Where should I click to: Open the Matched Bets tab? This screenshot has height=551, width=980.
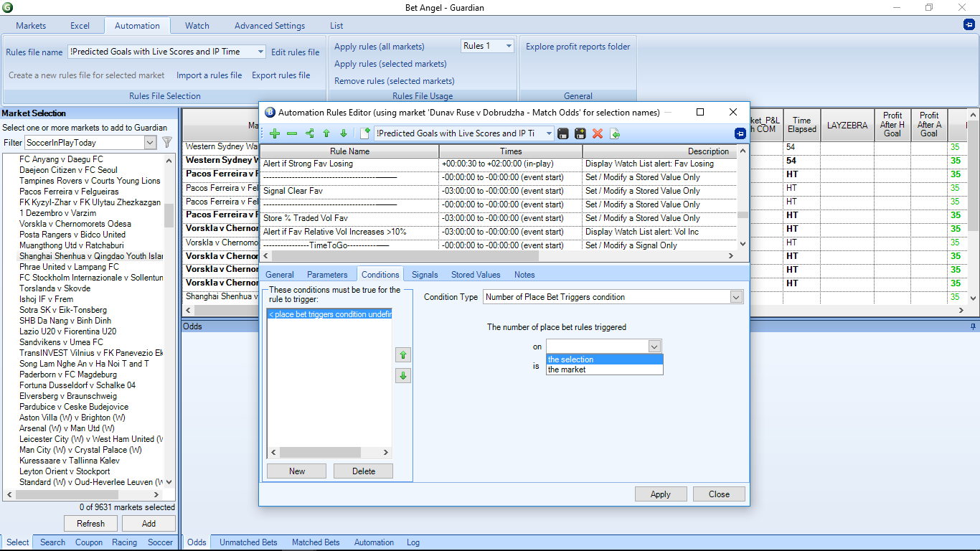pyautogui.click(x=316, y=542)
